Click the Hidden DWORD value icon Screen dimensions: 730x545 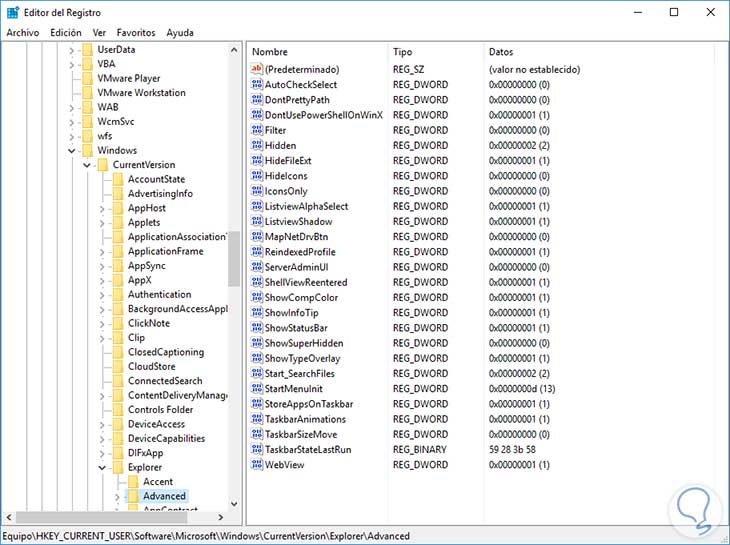(x=257, y=145)
